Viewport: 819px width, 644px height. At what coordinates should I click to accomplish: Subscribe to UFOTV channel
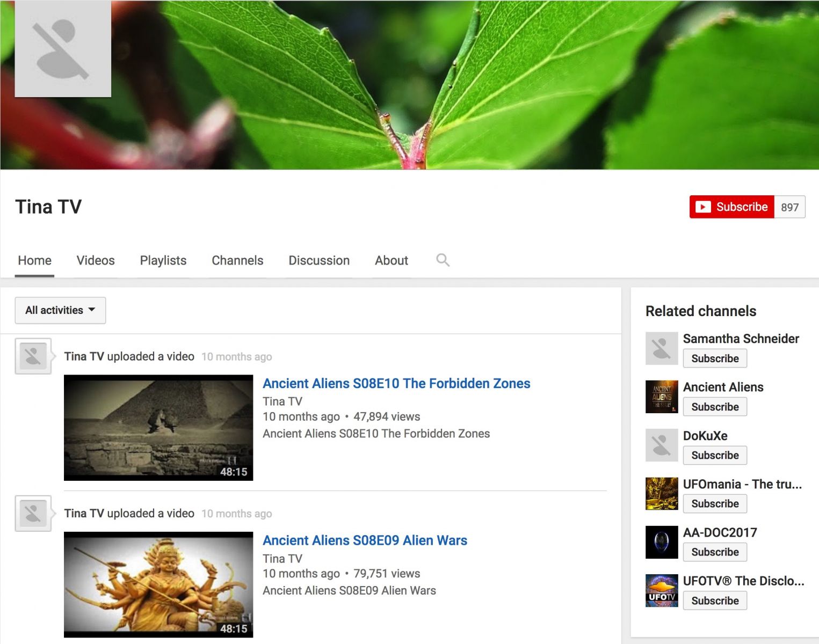click(x=715, y=601)
